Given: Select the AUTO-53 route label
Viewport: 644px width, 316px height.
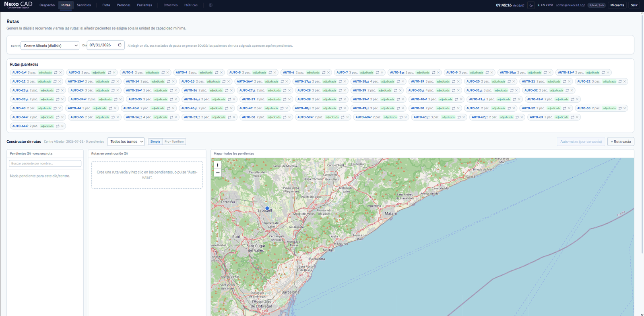Looking at the screenshot, I should (x=584, y=108).
